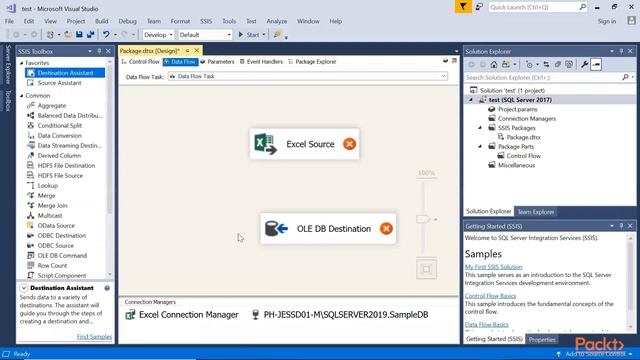The height and width of the screenshot is (360, 640).
Task: Click the Find Samples link
Action: 94,337
